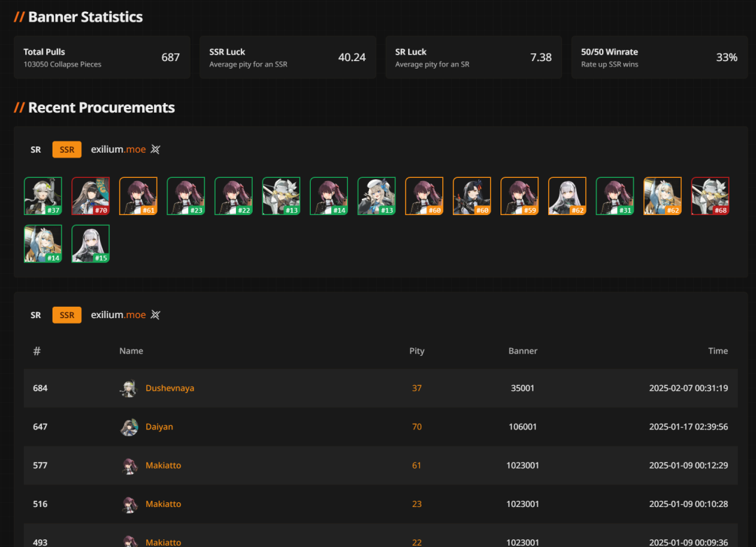Select the armored knight #68 red-framed portrait
The image size is (756, 547).
[x=710, y=196]
